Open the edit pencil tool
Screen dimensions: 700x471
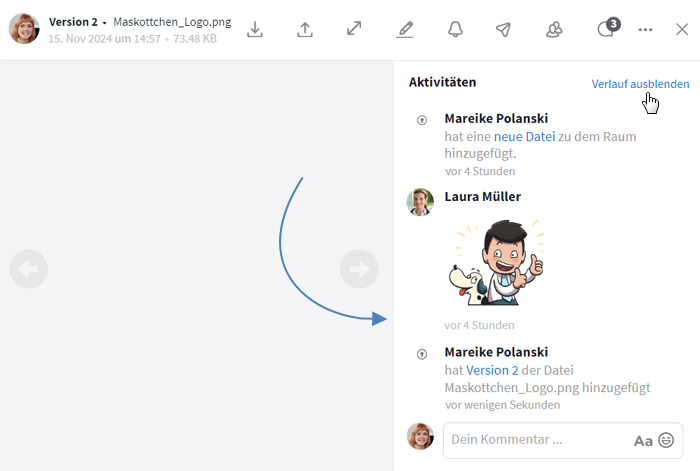click(405, 29)
